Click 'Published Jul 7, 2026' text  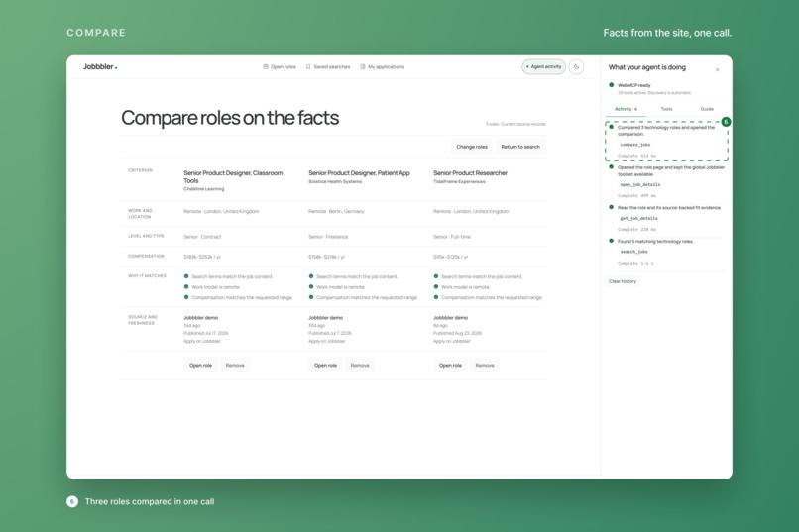[330, 333]
